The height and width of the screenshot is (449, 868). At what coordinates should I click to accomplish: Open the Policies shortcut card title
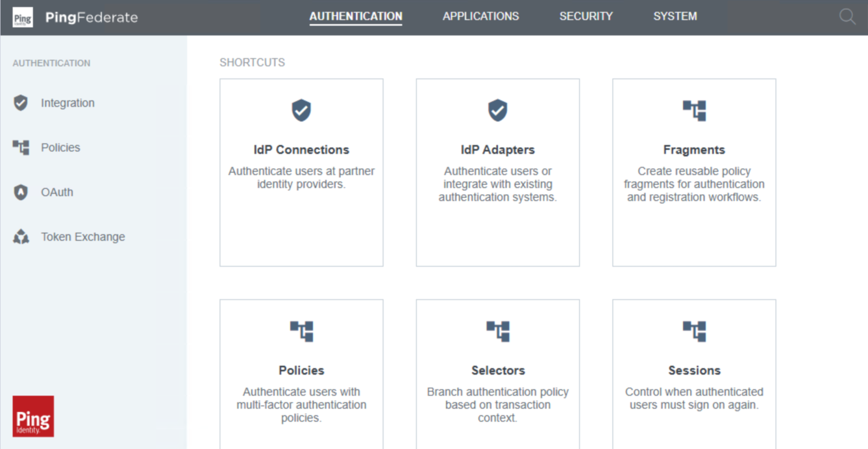[x=301, y=370]
